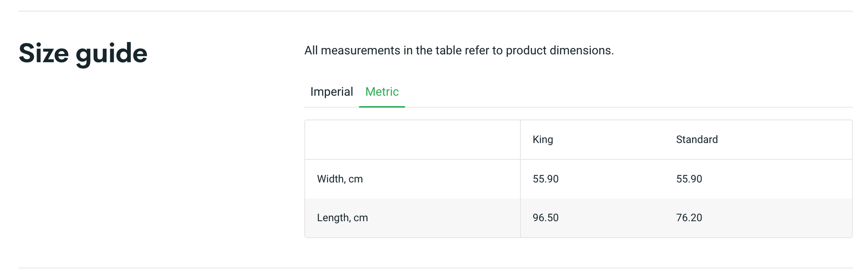The width and height of the screenshot is (868, 280).
Task: Click the measurements description text
Action: click(x=459, y=50)
